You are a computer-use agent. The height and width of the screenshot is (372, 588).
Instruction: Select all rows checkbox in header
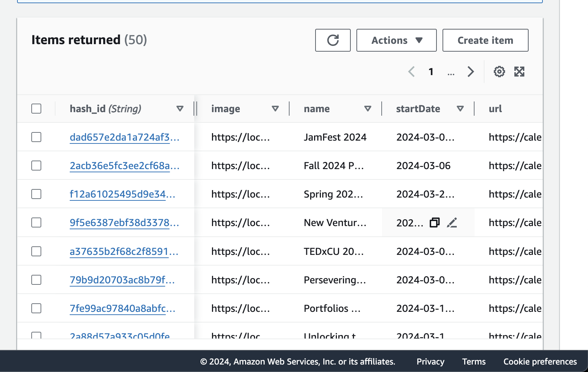(36, 109)
